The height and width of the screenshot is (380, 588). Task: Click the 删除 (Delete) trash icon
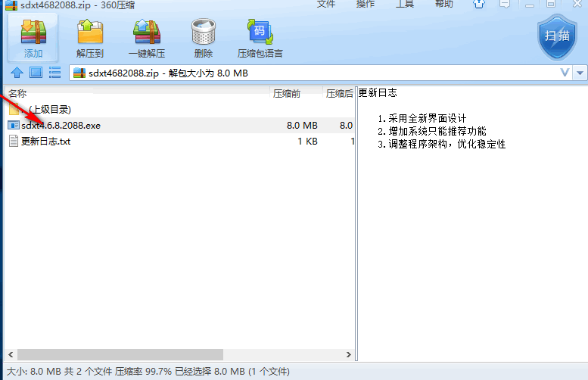204,38
